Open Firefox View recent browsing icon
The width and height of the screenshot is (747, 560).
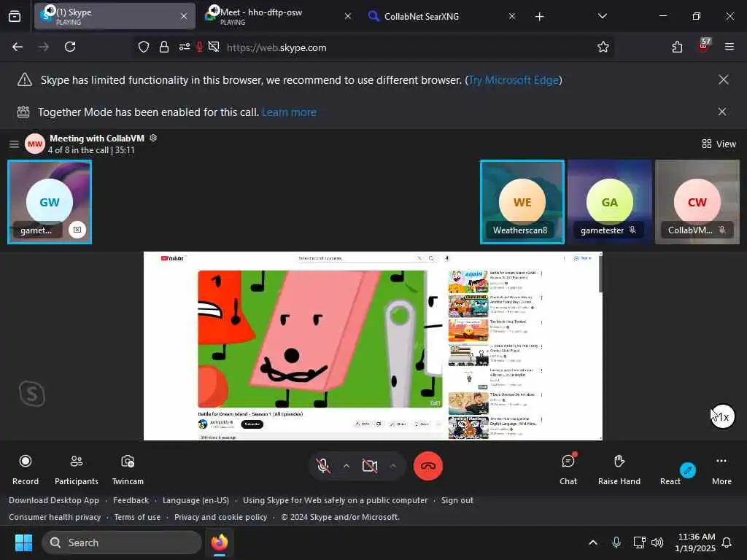point(15,17)
